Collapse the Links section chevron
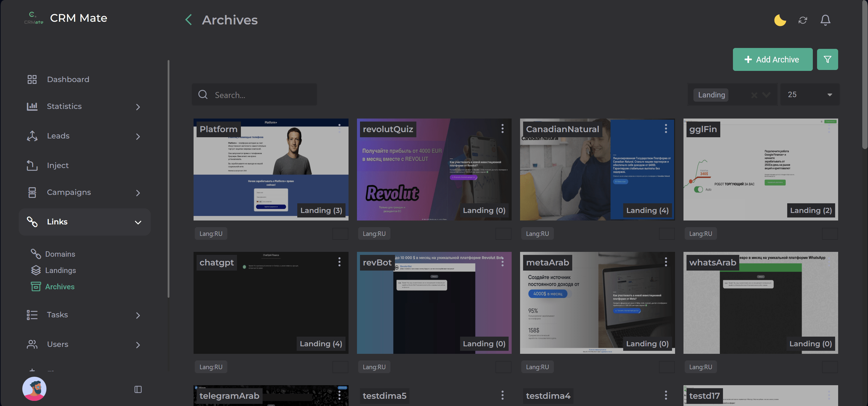 [138, 222]
